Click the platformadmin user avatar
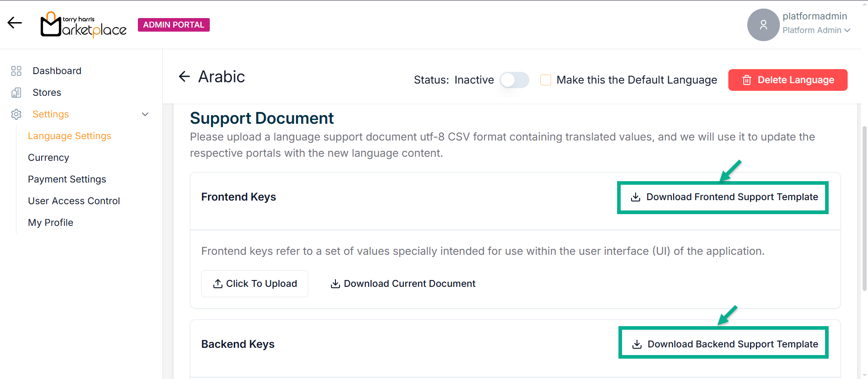 763,25
